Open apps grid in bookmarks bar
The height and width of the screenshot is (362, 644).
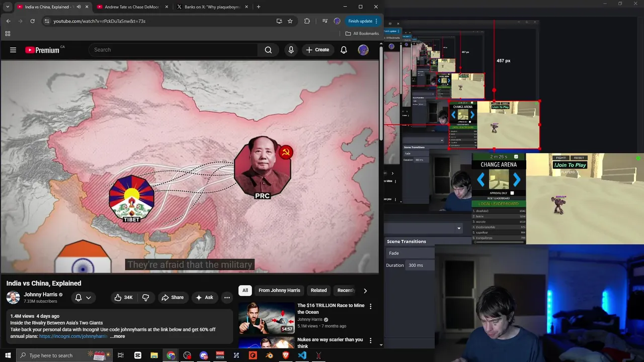click(x=8, y=34)
